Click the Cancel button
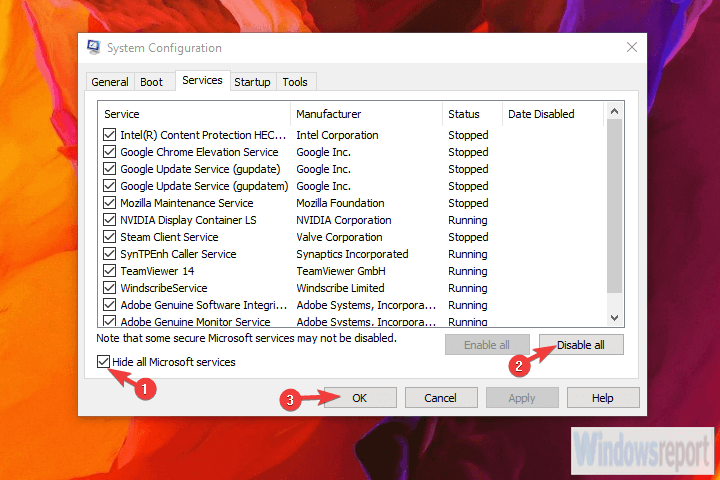This screenshot has height=480, width=720. coord(441,398)
